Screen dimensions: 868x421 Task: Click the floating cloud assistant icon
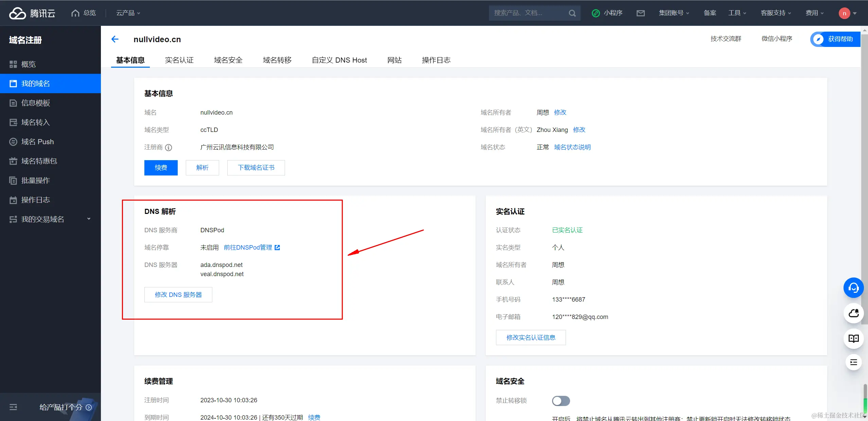[x=853, y=313]
